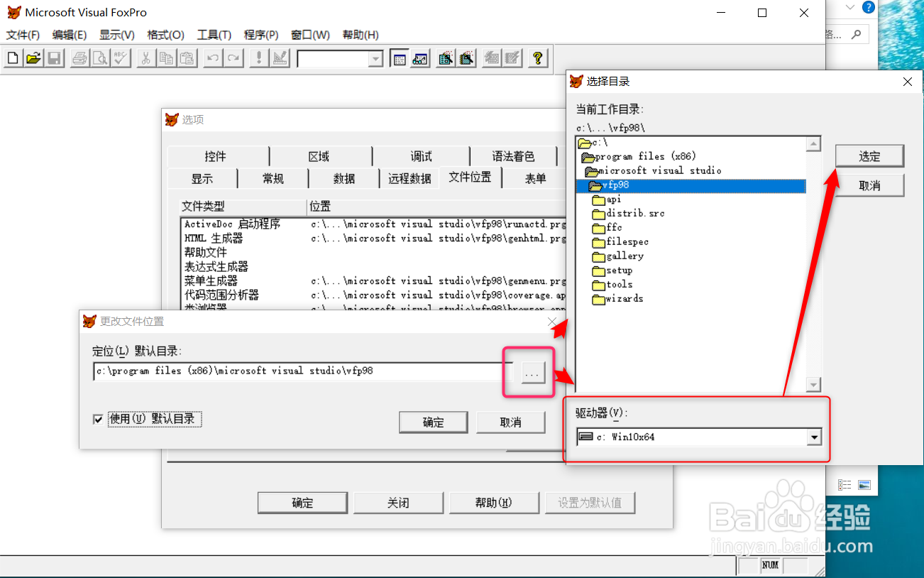Click the Print Preview toolbar icon
Viewport: 924px width, 578px height.
(x=100, y=58)
